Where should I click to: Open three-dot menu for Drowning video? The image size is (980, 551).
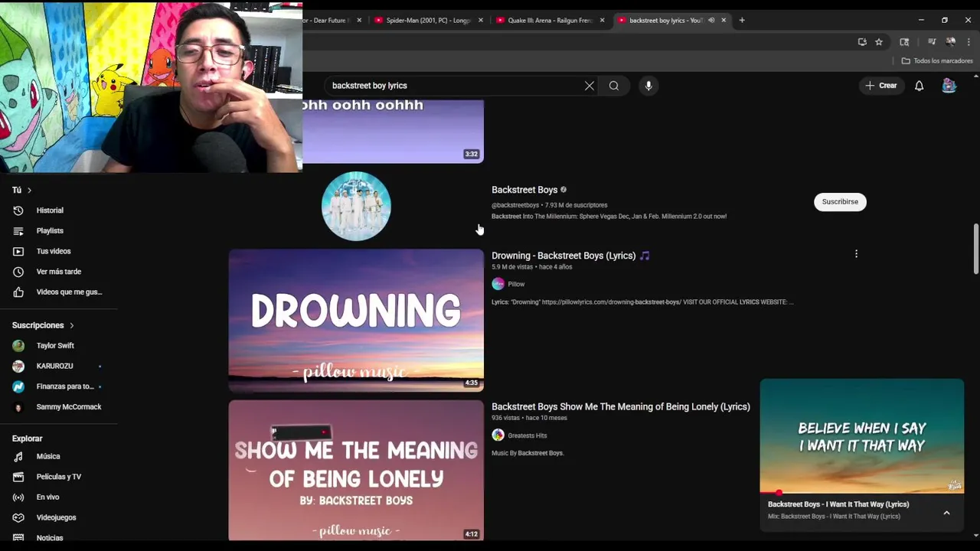point(856,253)
